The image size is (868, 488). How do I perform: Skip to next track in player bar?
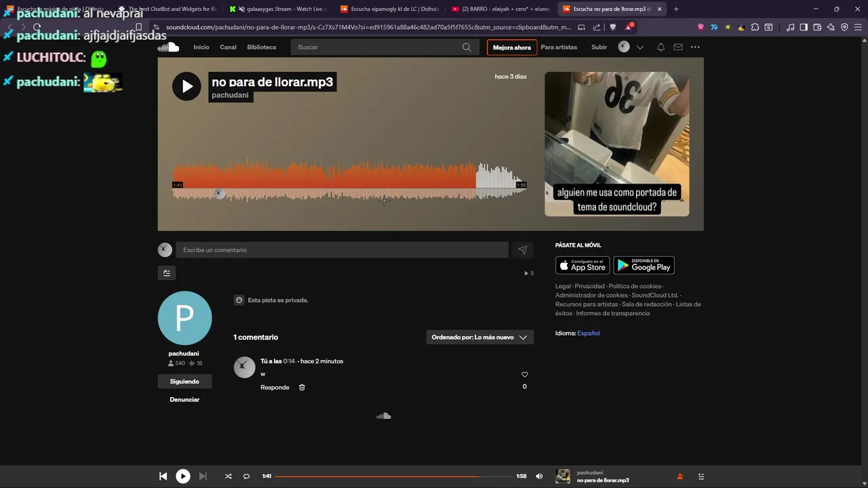(x=203, y=476)
